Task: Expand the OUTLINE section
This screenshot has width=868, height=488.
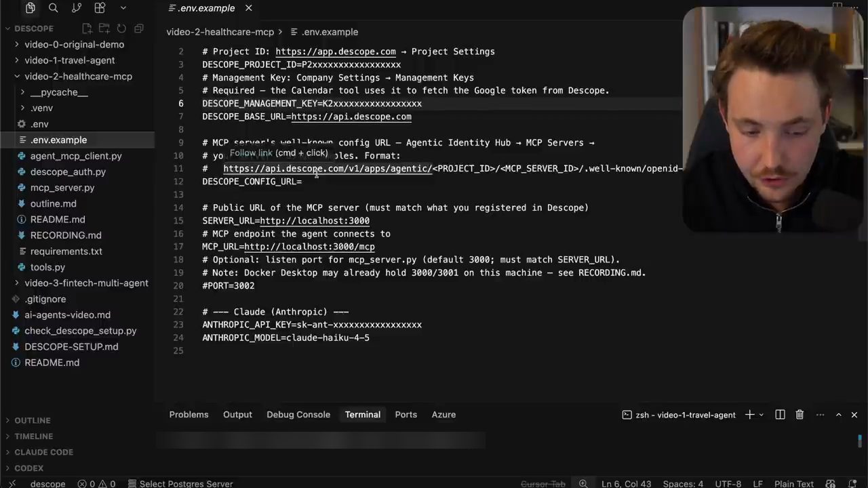Action: coord(33,420)
